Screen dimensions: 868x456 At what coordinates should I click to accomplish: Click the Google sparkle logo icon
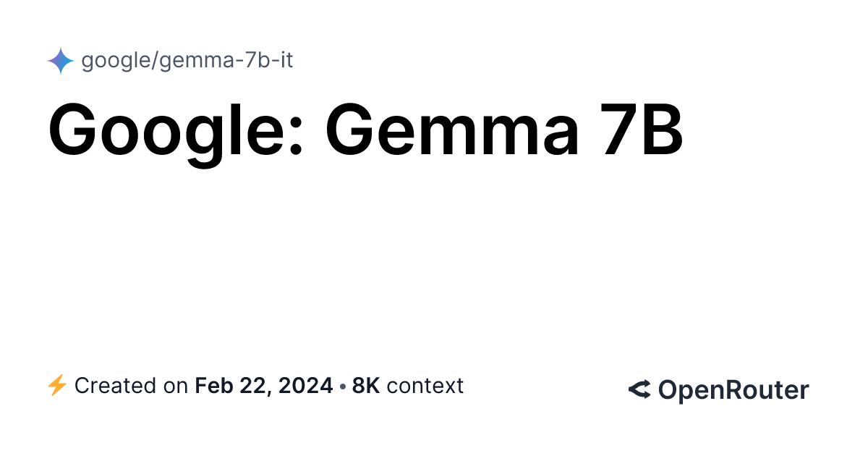click(60, 61)
